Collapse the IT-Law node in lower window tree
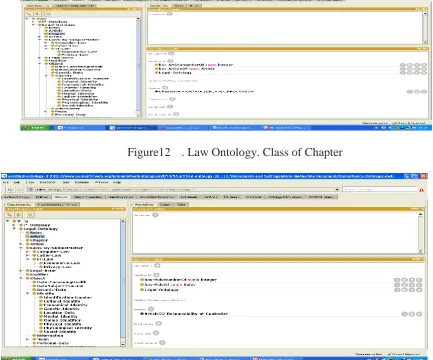Screen dimensions: 433x360 click(28, 259)
